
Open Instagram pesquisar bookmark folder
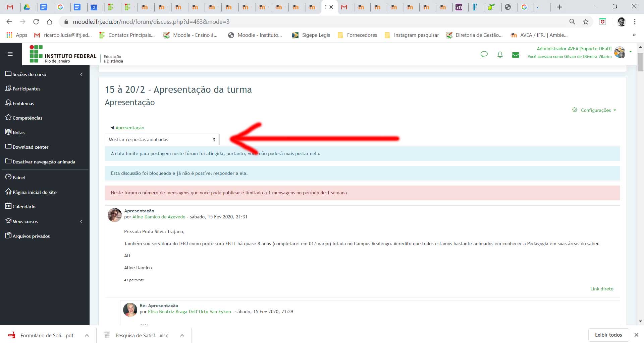[x=412, y=35]
